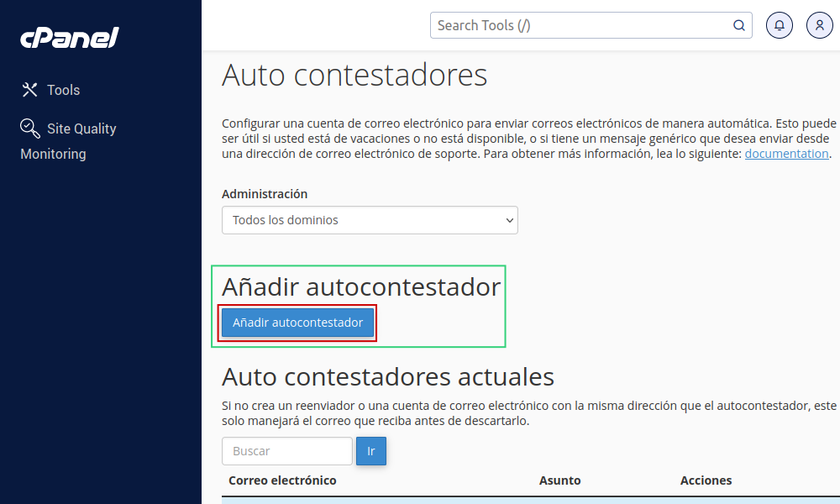Click the Site Quality Monitoring magnifier icon
Screen dimensions: 840x504
[30, 128]
